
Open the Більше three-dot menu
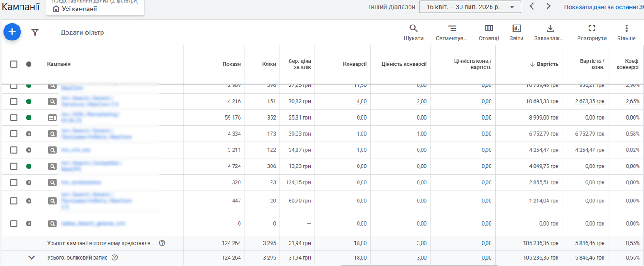[x=626, y=28]
